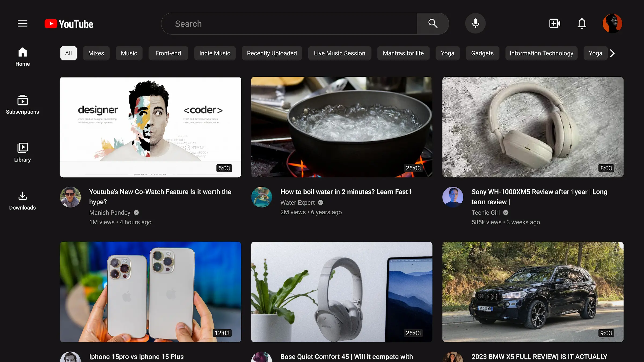Open Manish Pandey channel avatar
The width and height of the screenshot is (644, 362).
(x=70, y=197)
